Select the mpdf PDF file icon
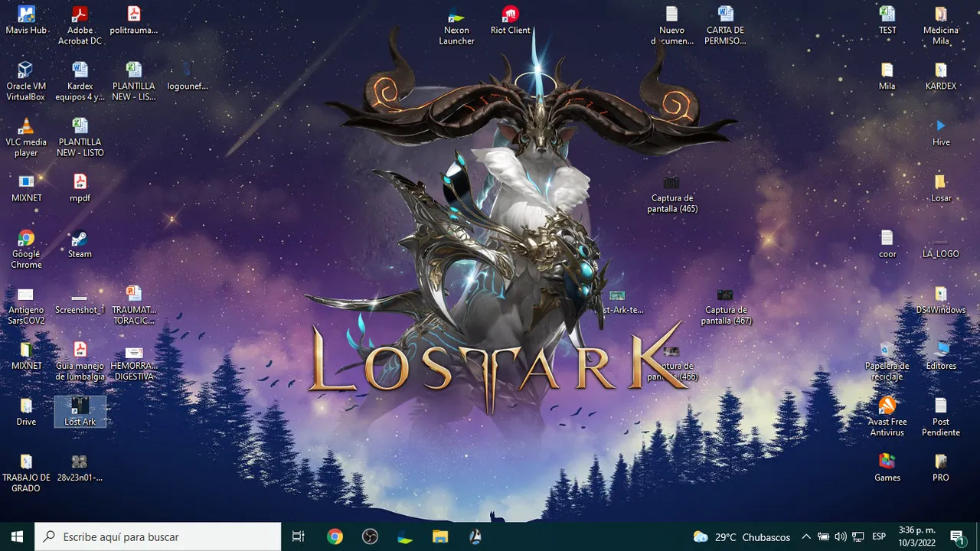980x551 pixels. [80, 187]
